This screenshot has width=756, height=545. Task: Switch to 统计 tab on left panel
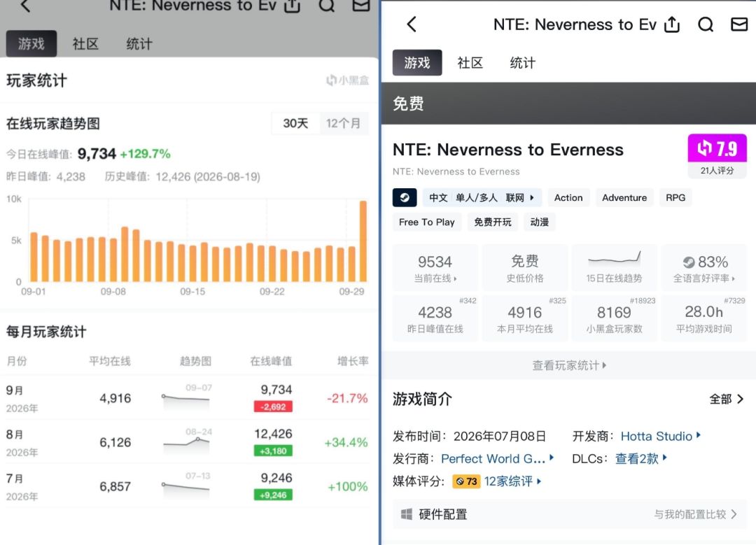pos(139,44)
